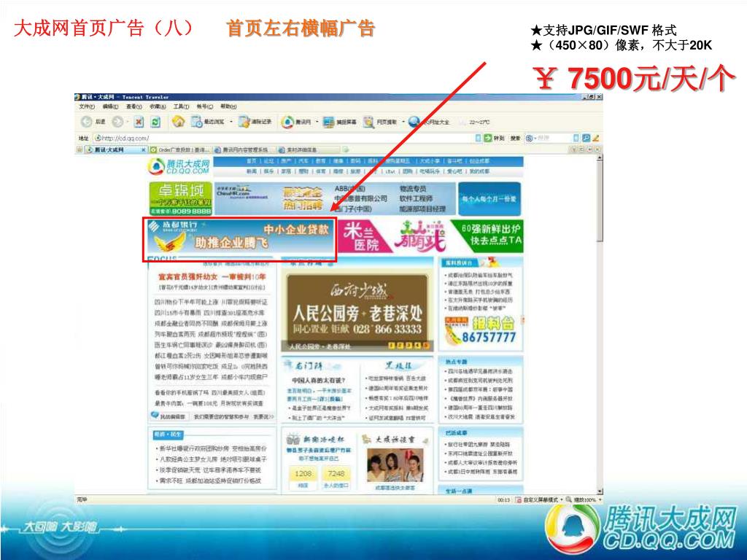Open the 帮助 menu
Image resolution: width=747 pixels, height=560 pixels.
[228, 106]
